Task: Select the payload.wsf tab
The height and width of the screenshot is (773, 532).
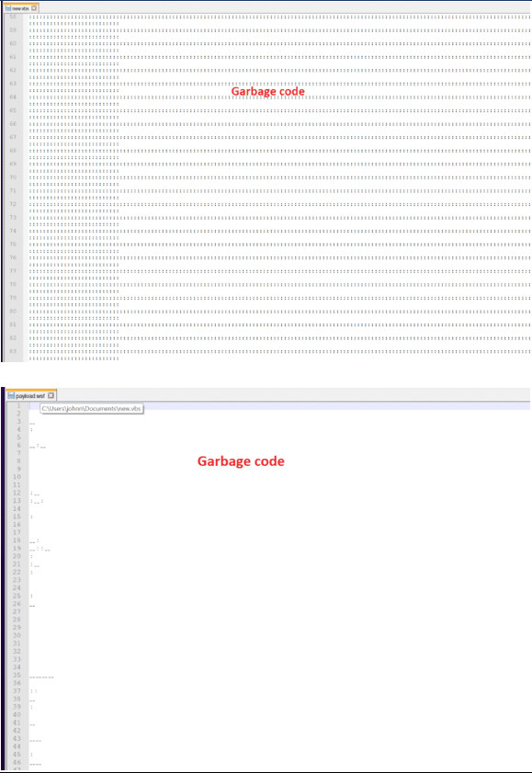Action: click(x=31, y=395)
